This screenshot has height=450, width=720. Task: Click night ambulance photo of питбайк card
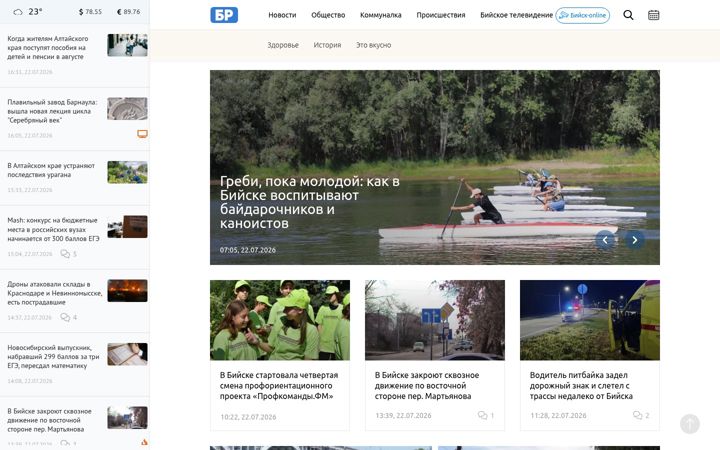590,320
